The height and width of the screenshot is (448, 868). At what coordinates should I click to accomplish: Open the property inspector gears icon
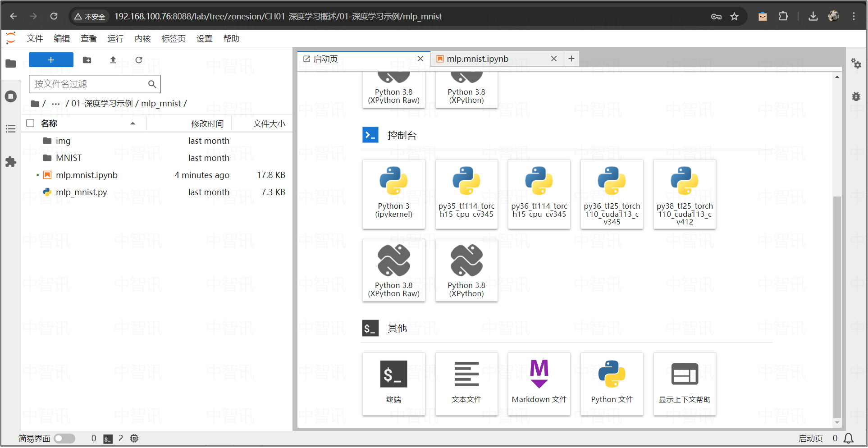856,64
